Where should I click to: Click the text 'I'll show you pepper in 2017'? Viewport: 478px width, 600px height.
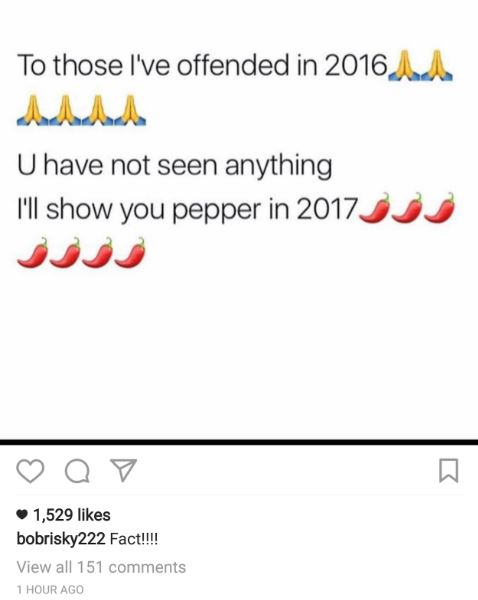pos(187,210)
